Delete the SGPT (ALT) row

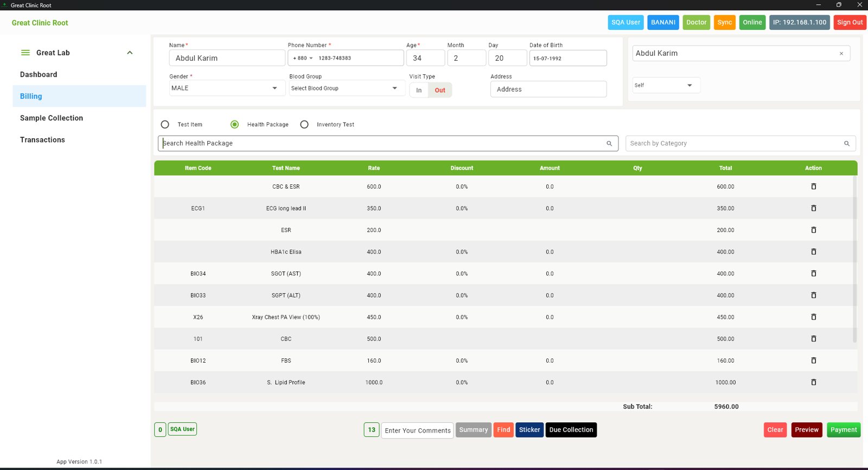click(813, 295)
